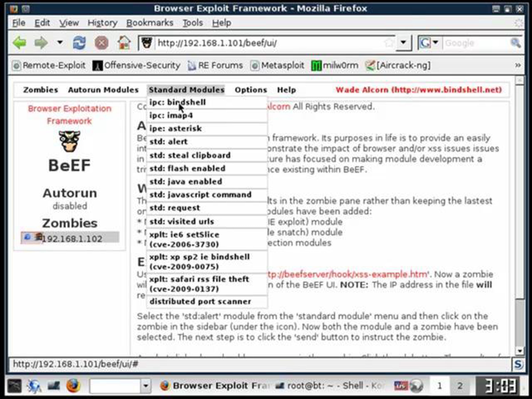Select the 'std: visited urls' module

(207, 221)
